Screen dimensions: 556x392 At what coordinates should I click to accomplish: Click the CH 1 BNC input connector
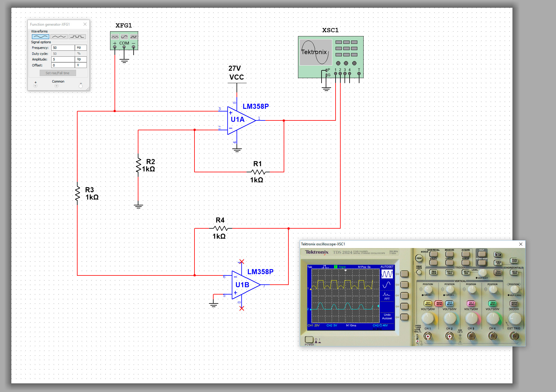pyautogui.click(x=428, y=337)
